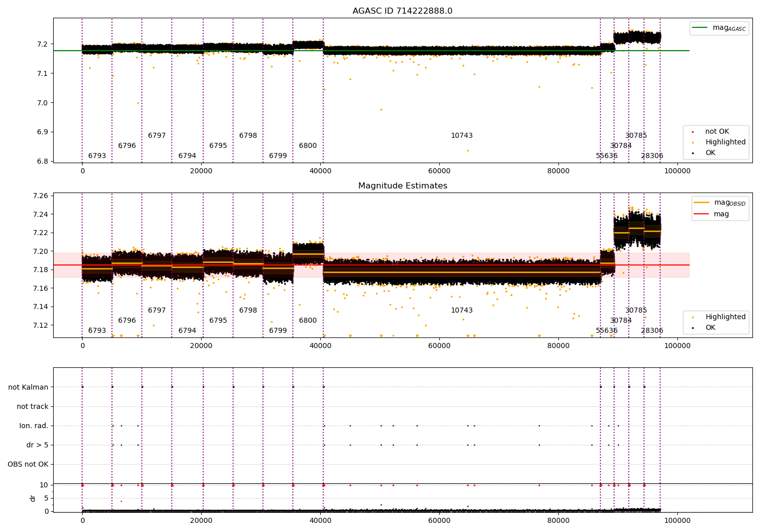This screenshot has width=760, height=532.
Task: Click obsid label 6800 in the top plot
Action: tap(308, 146)
